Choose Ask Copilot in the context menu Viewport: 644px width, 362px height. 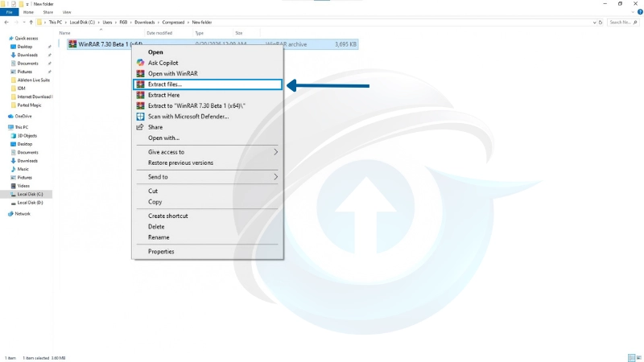(208, 63)
